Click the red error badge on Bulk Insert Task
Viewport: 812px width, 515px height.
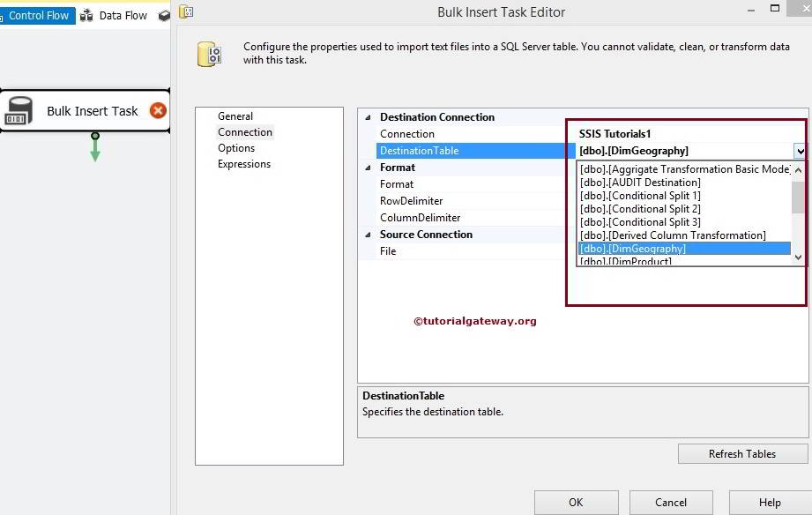158,110
